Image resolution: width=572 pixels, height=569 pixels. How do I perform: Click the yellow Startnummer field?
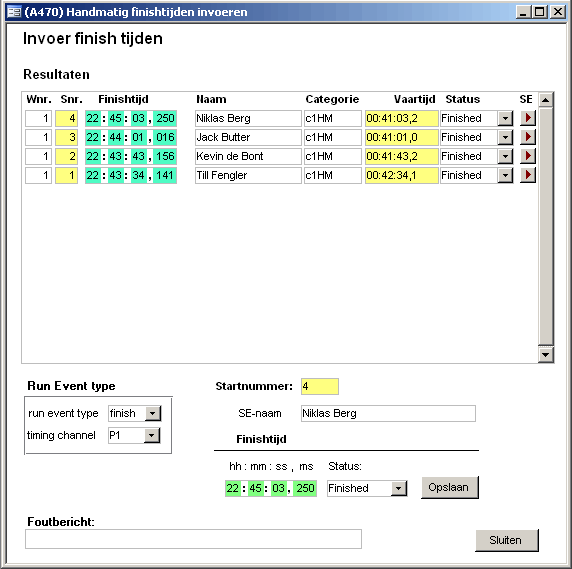(x=320, y=386)
